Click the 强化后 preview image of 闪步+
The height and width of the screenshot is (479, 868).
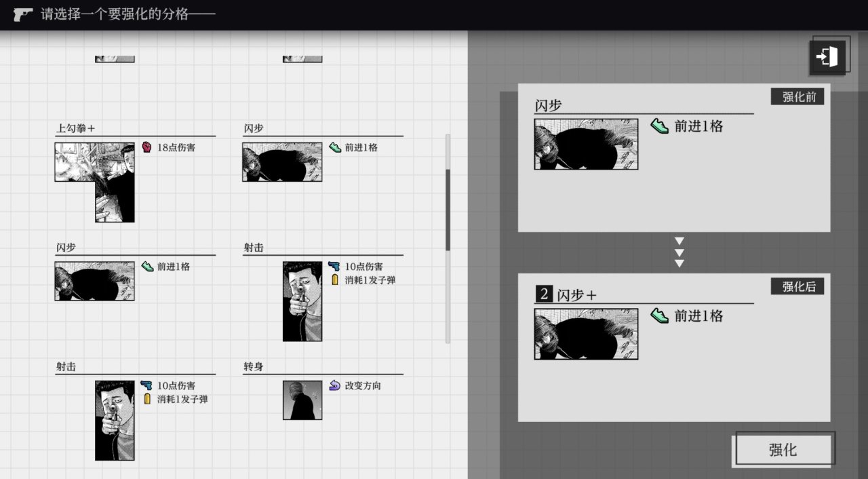pos(586,334)
